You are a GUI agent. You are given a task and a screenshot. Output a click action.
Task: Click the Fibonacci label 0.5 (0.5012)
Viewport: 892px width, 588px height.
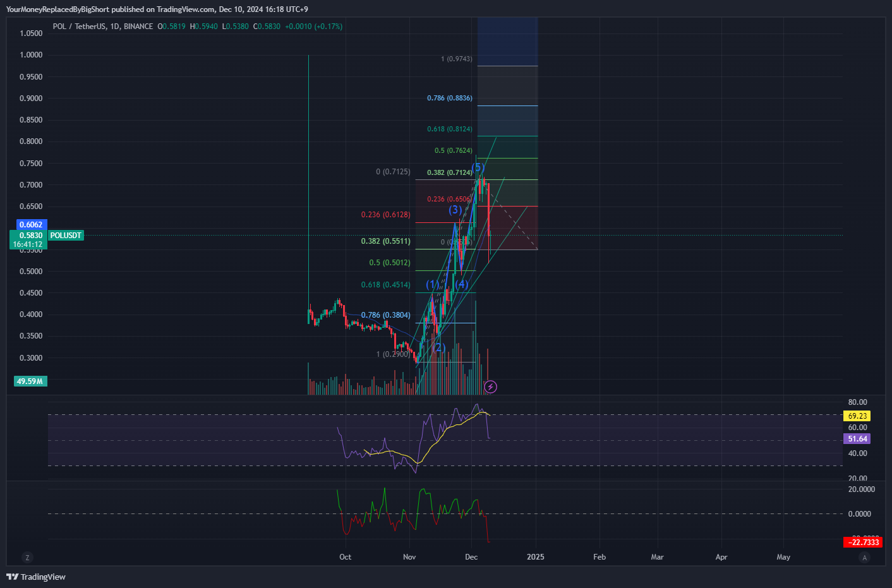coord(390,263)
